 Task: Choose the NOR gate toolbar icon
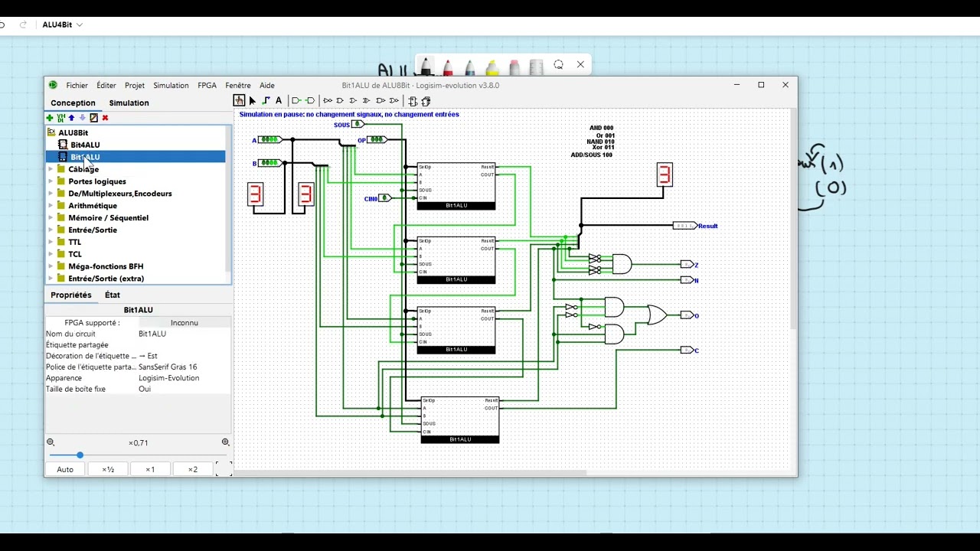pos(394,101)
